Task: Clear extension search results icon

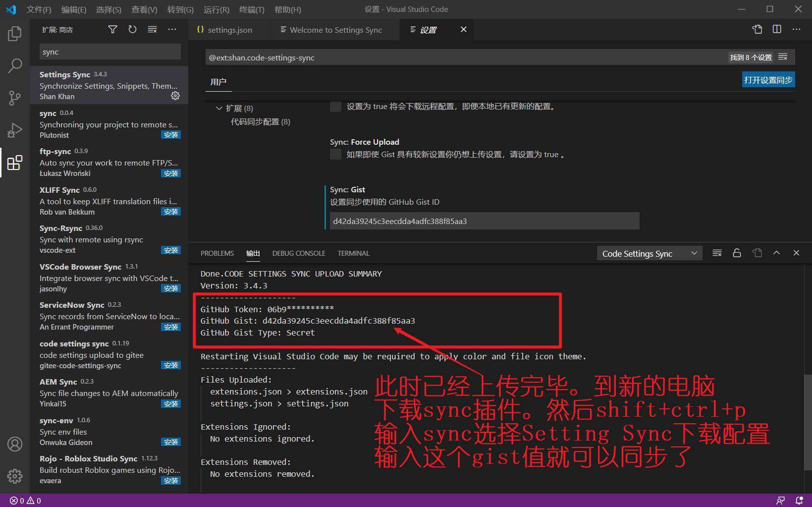Action: pyautogui.click(x=152, y=30)
